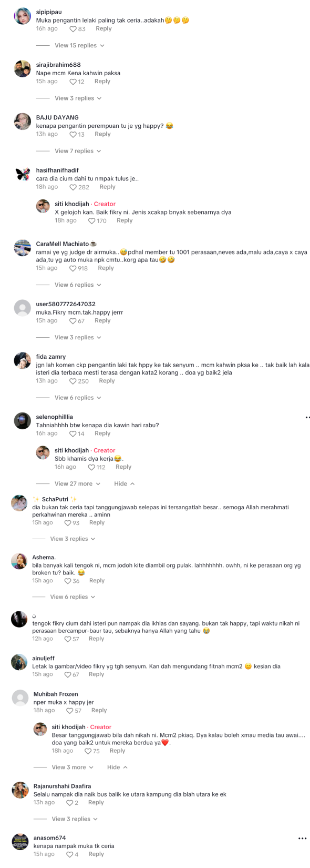Hide replies under selenophillia's comment
310x868 pixels.
(x=125, y=484)
